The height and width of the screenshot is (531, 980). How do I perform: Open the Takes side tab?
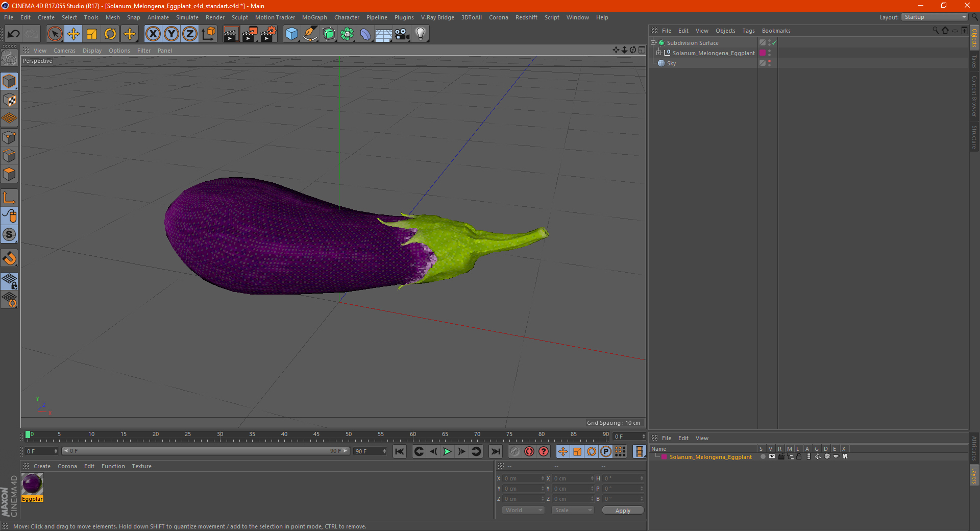[x=974, y=61]
